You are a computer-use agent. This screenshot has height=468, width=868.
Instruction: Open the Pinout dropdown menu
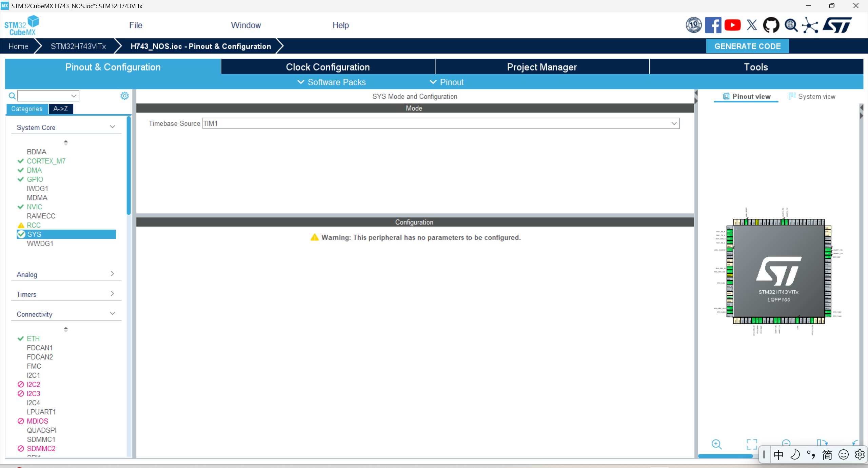pyautogui.click(x=447, y=82)
